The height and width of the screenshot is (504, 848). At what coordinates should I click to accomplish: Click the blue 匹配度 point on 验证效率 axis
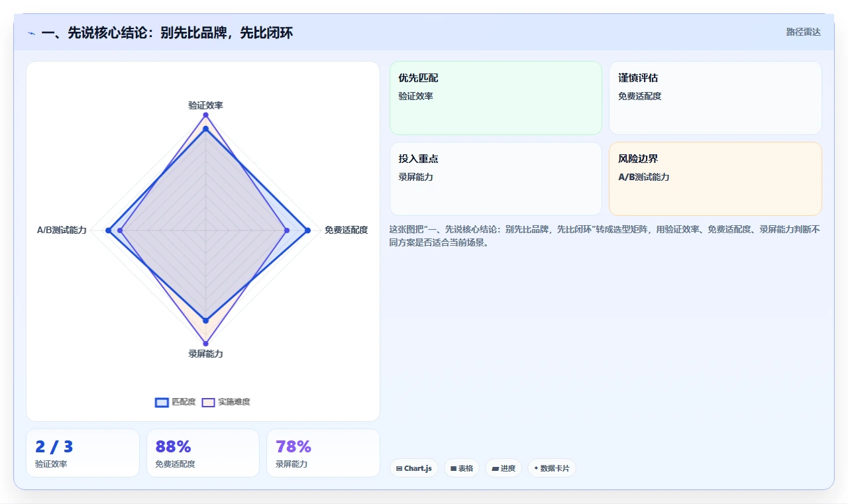point(205,128)
